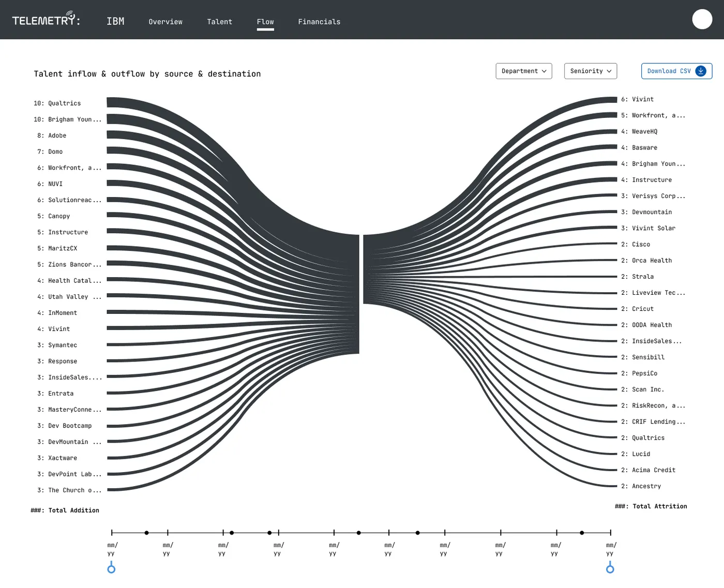The height and width of the screenshot is (588, 724).
Task: Select the Flow tab
Action: point(265,22)
